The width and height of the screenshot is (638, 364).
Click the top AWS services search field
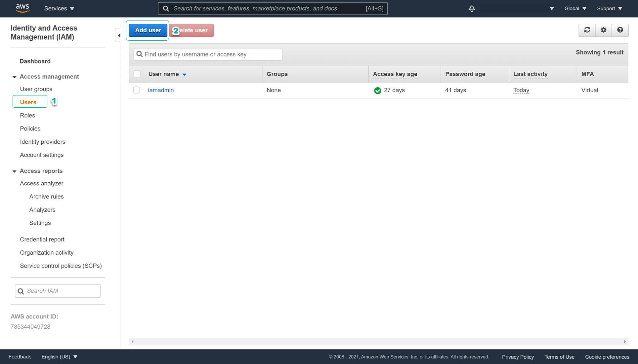[x=273, y=9]
